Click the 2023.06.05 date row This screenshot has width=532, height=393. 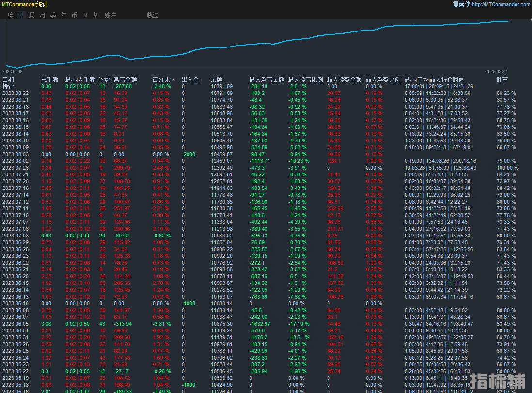point(16,324)
